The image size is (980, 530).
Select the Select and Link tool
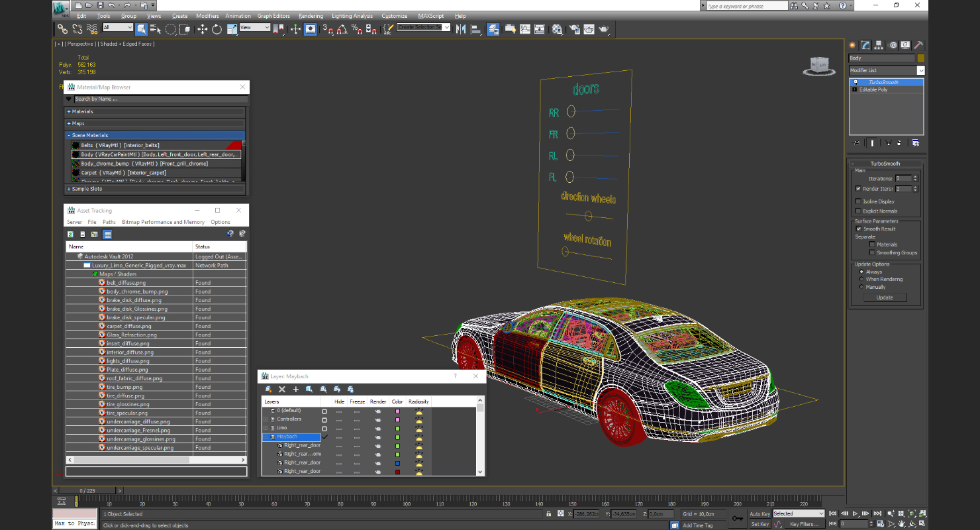point(62,29)
